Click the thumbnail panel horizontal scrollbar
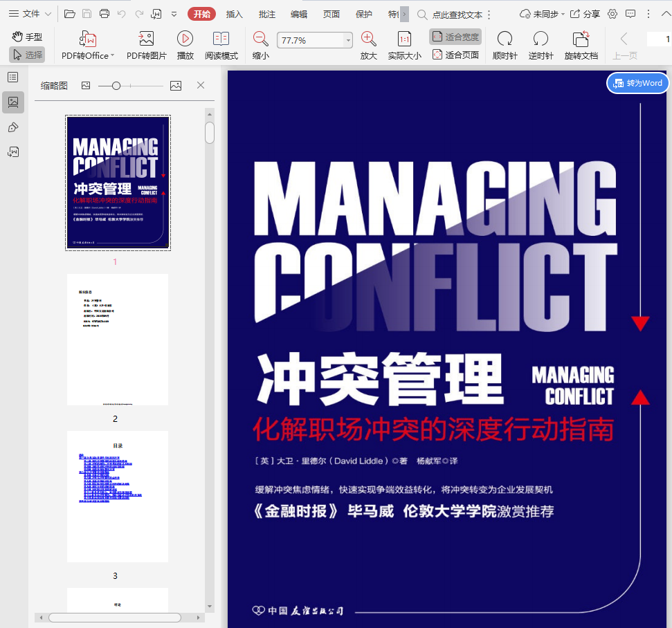Screen dimensions: 672x628 click(115, 618)
